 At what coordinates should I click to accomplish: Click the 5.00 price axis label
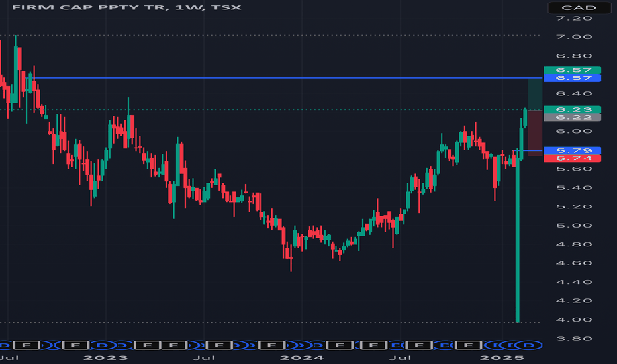574,226
